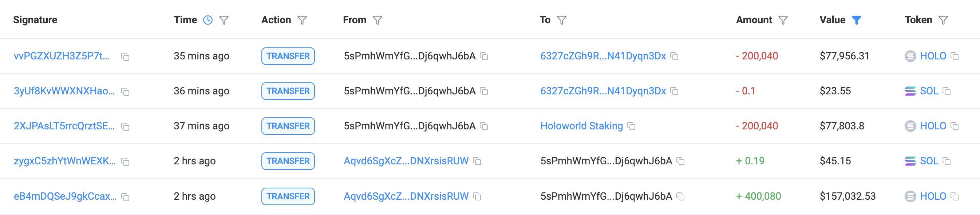Copy the HOLO token address in first row
980x215 pixels.
(x=955, y=56)
